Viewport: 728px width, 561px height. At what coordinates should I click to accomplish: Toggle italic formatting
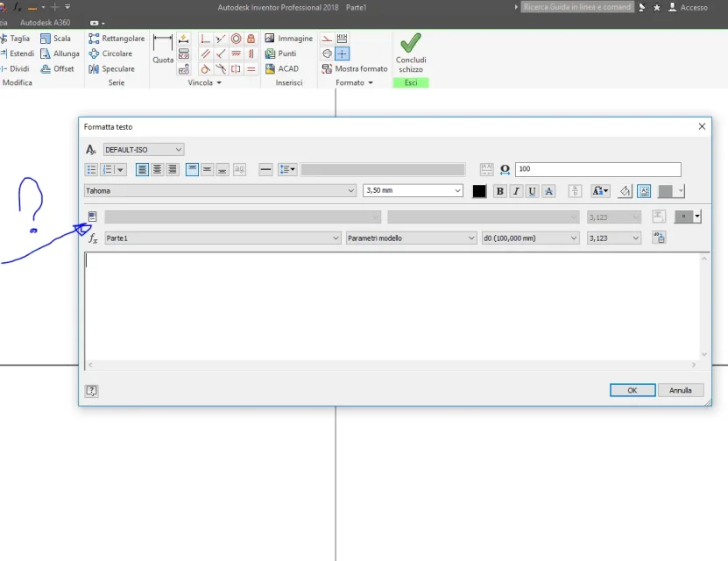[x=516, y=191]
